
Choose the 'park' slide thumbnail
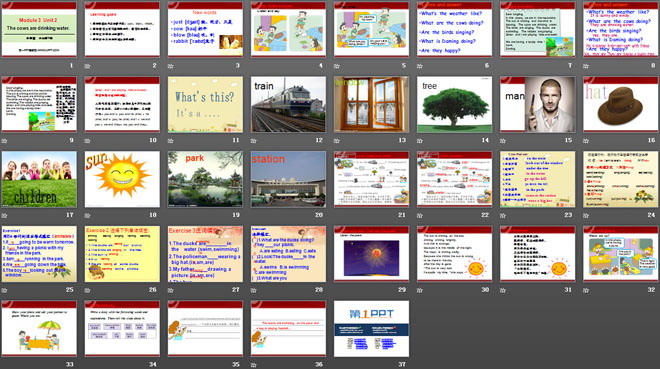tap(205, 179)
